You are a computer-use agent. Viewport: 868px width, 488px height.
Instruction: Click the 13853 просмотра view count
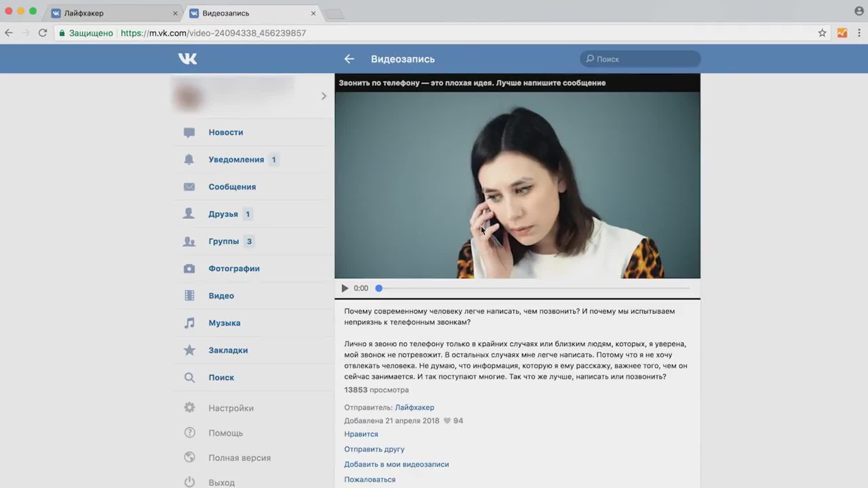[376, 390]
